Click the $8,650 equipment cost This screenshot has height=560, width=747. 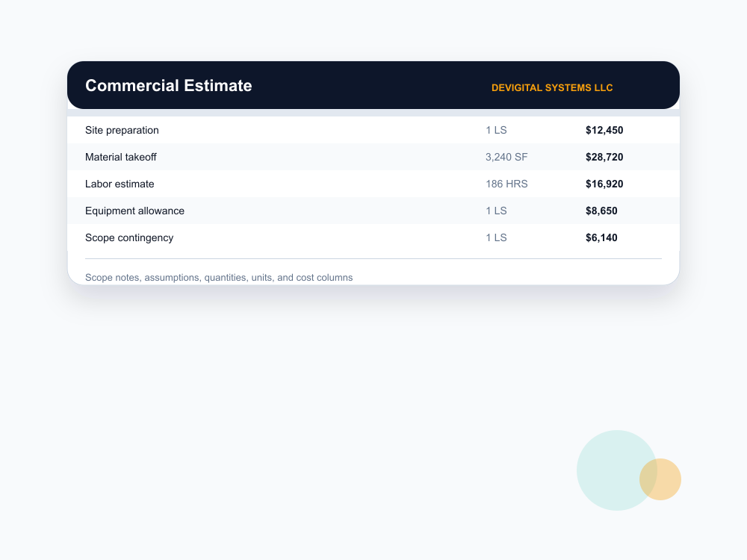[601, 211]
